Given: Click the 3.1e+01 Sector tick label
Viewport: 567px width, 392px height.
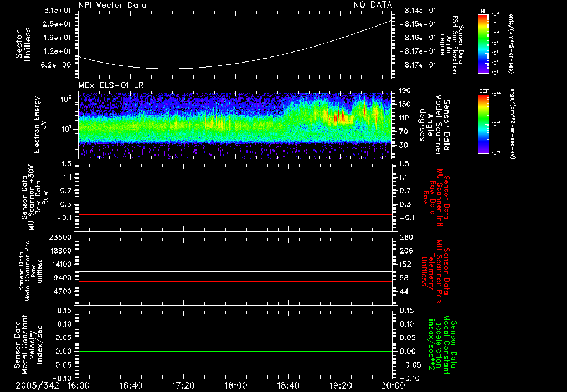Looking at the screenshot, I should (x=58, y=11).
